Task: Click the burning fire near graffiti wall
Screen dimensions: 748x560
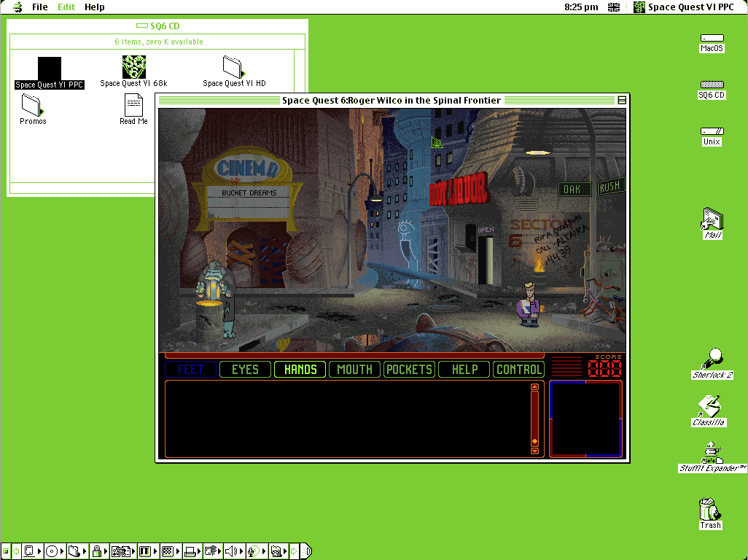Action: (539, 264)
